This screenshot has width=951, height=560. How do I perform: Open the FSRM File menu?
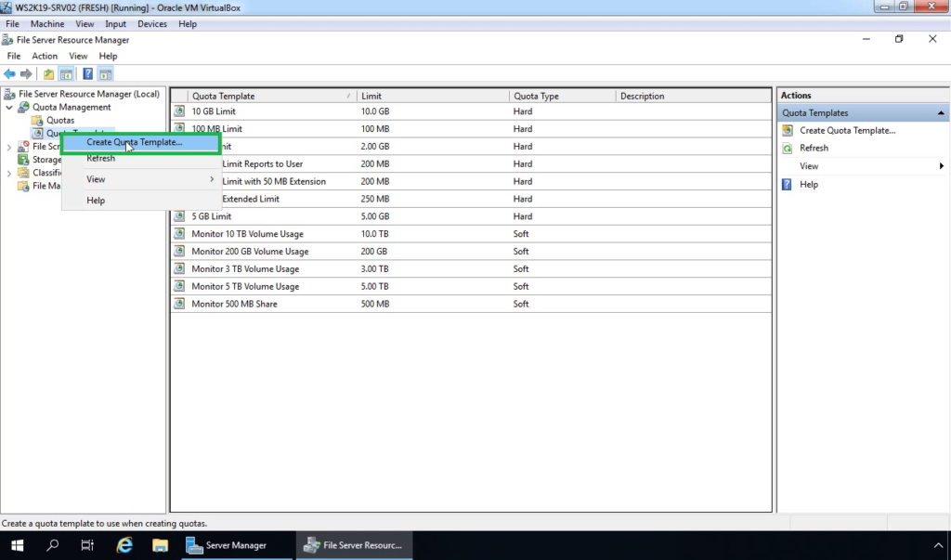(13, 56)
